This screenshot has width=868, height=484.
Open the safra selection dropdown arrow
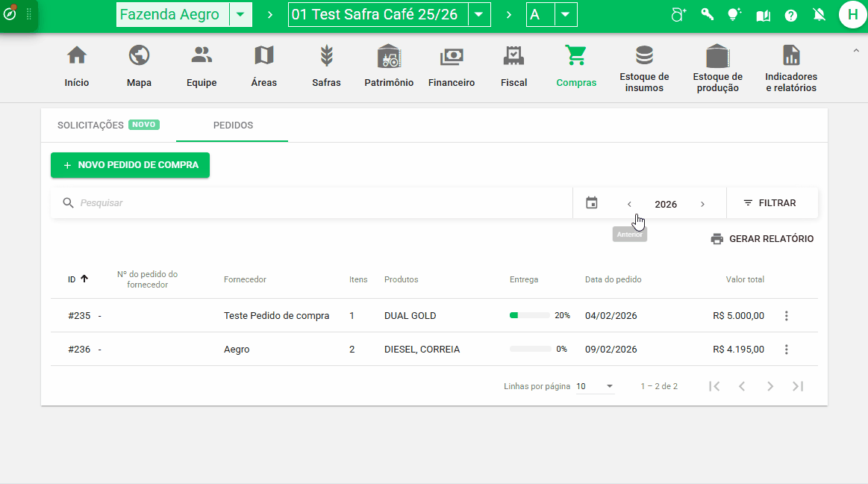pos(479,15)
